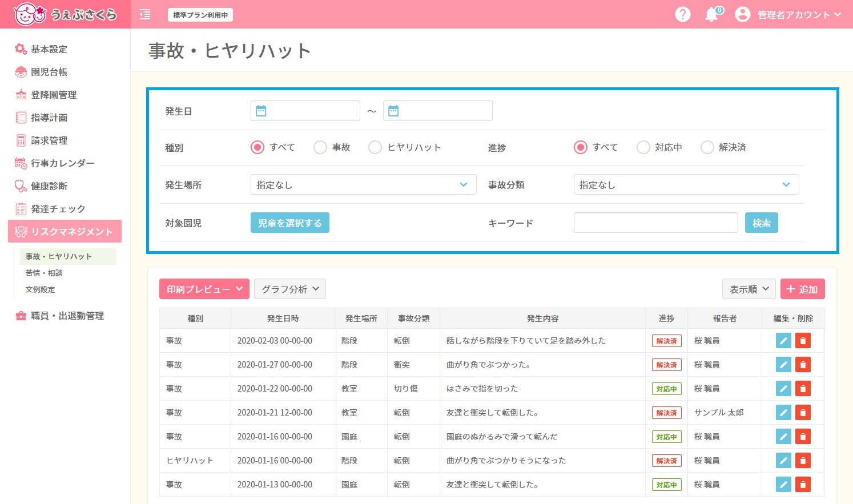Click 標準プラン利用中 badge

(200, 15)
